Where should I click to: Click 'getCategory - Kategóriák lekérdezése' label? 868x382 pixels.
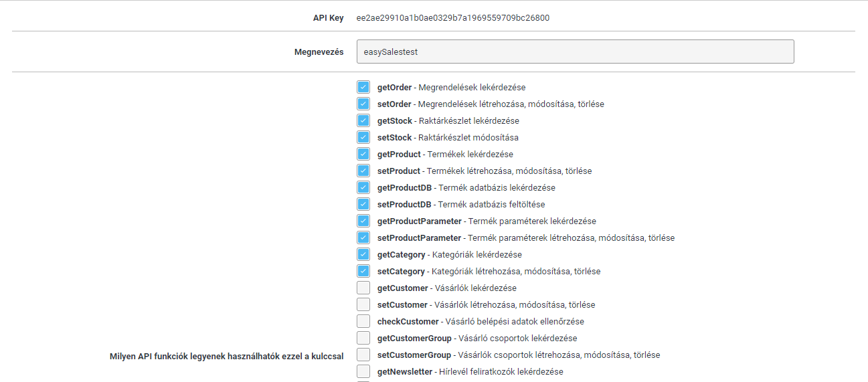coord(450,255)
